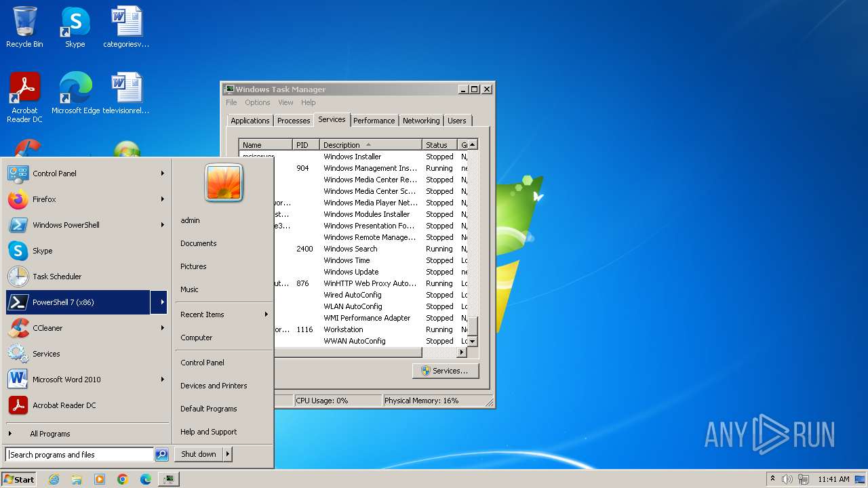Open Skype desktop shortcut
868x488 pixels.
click(75, 27)
